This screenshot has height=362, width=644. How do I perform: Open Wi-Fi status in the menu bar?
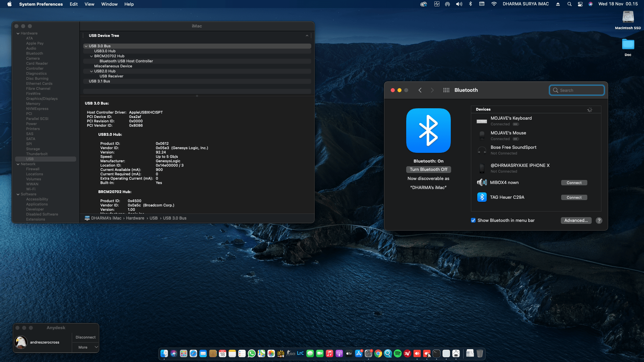[x=494, y=4]
